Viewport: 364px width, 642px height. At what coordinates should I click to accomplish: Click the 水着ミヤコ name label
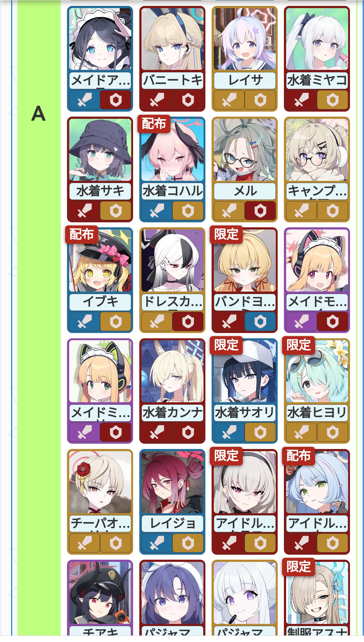click(x=317, y=80)
